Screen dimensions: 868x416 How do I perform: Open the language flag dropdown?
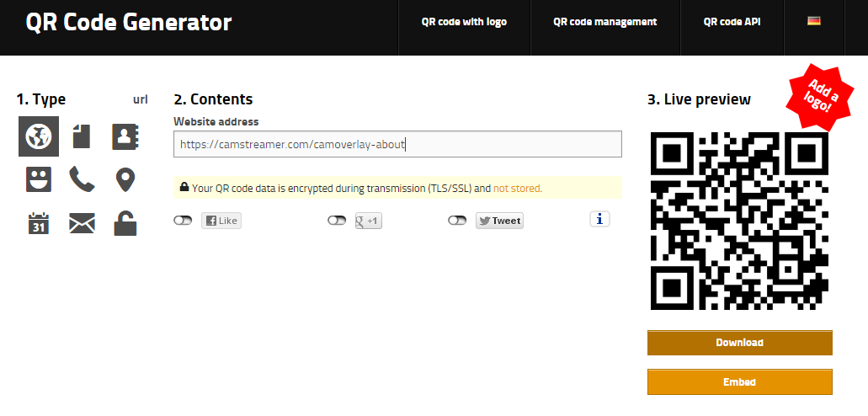(814, 21)
